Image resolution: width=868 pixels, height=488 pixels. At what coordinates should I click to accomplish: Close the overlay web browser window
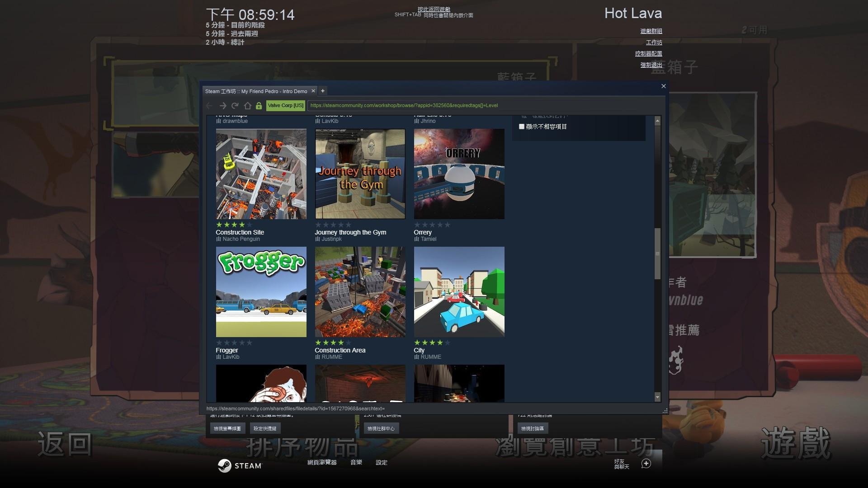[663, 86]
